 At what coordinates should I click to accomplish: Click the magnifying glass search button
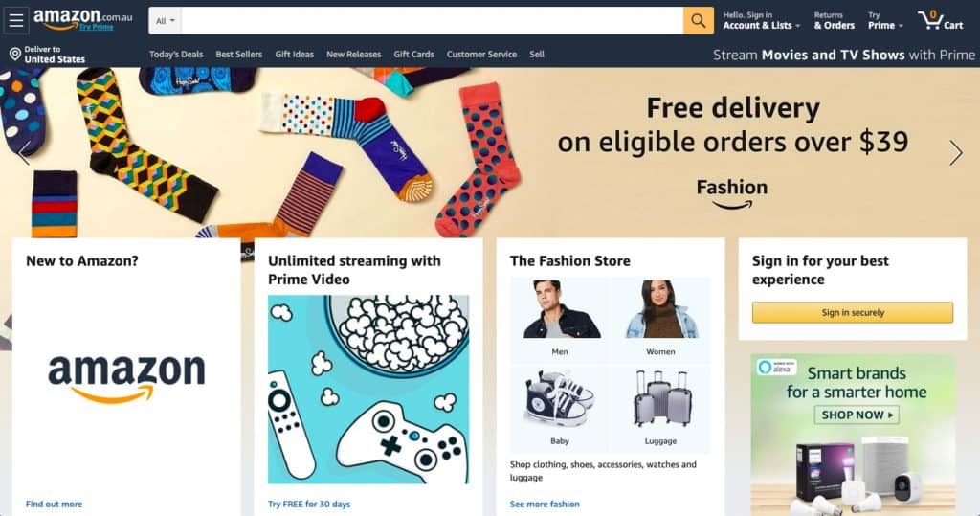(x=698, y=21)
